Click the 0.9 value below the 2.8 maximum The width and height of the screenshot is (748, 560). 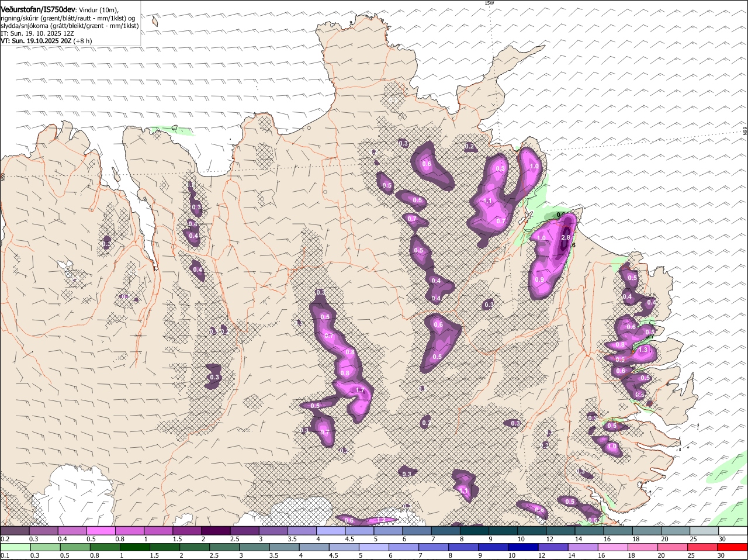pos(539,279)
